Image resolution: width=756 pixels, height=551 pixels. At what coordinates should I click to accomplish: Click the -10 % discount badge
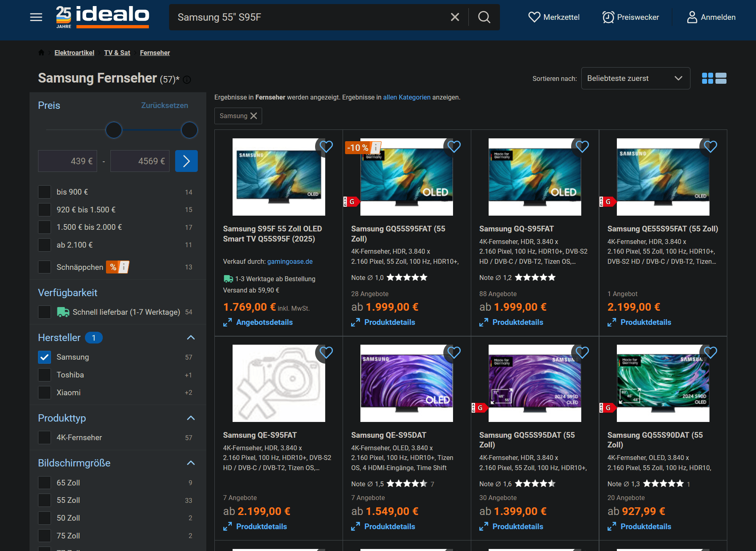363,148
